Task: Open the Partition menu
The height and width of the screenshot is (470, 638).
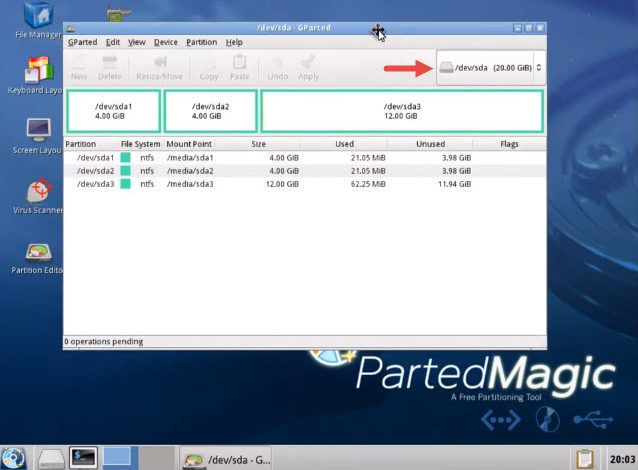Action: 201,42
